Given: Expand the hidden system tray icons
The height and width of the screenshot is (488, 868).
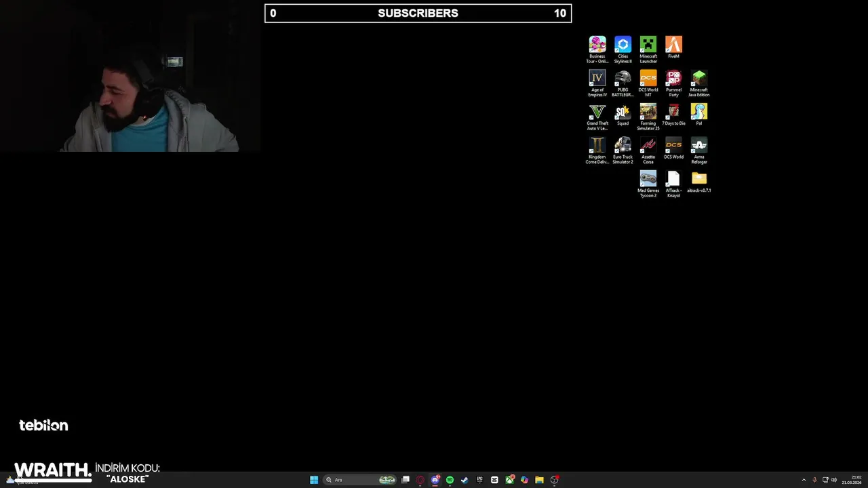Looking at the screenshot, I should point(804,480).
